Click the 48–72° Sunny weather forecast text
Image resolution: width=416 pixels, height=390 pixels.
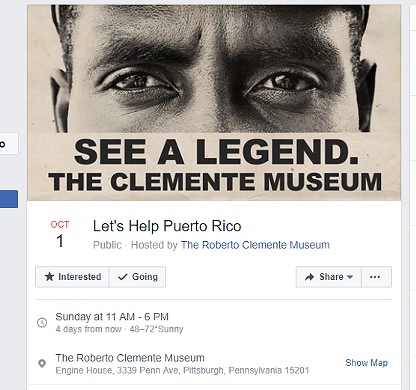coord(157,329)
